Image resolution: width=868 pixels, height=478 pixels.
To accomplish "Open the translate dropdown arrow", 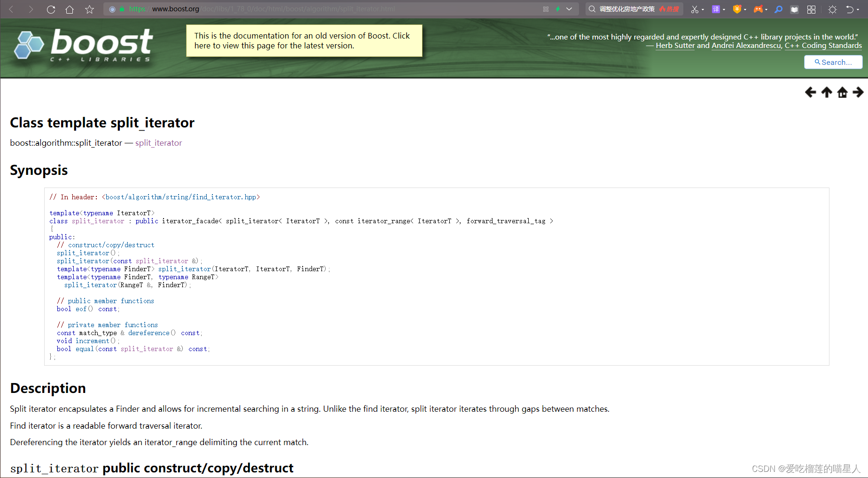I will pos(724,9).
